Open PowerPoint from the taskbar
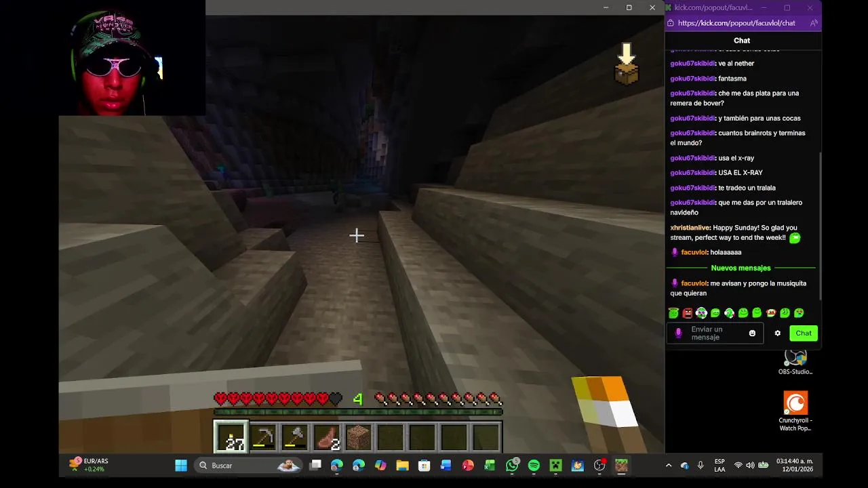868x488 pixels. (468, 466)
